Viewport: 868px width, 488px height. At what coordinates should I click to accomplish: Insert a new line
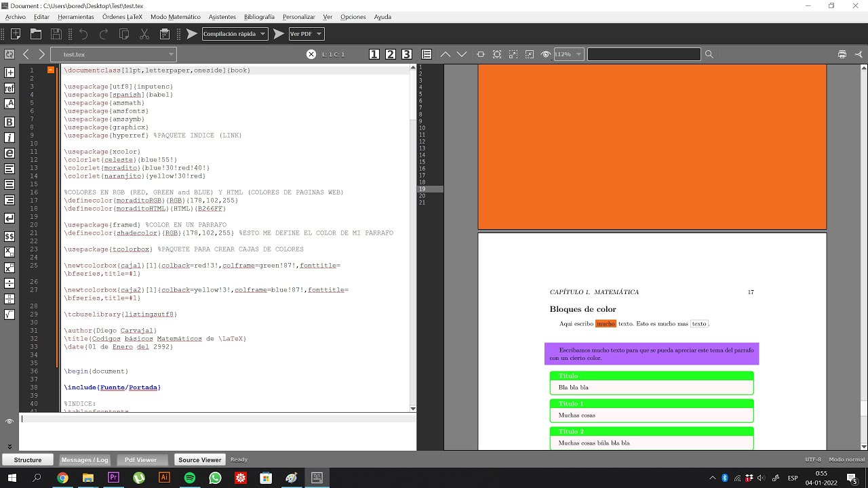click(x=9, y=218)
